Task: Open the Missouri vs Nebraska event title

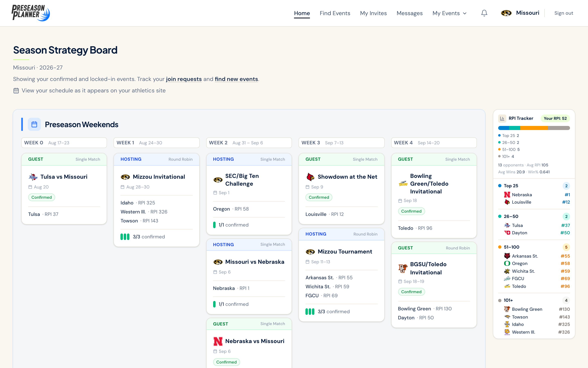Action: [255, 262]
